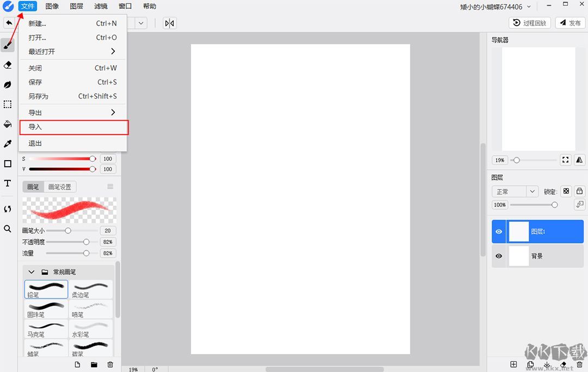Select the rectangle shape tool

pos(8,163)
